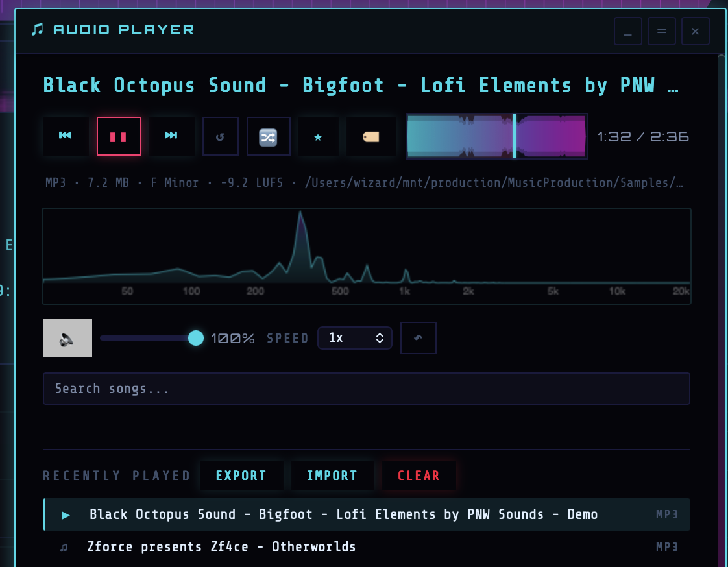Click the MP3 badge on the Black Octopus row
728x567 pixels.
(667, 514)
